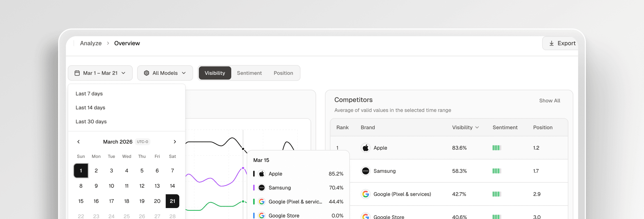The width and height of the screenshot is (644, 219).
Task: Click the calendar icon in date selector
Action: coord(77,73)
